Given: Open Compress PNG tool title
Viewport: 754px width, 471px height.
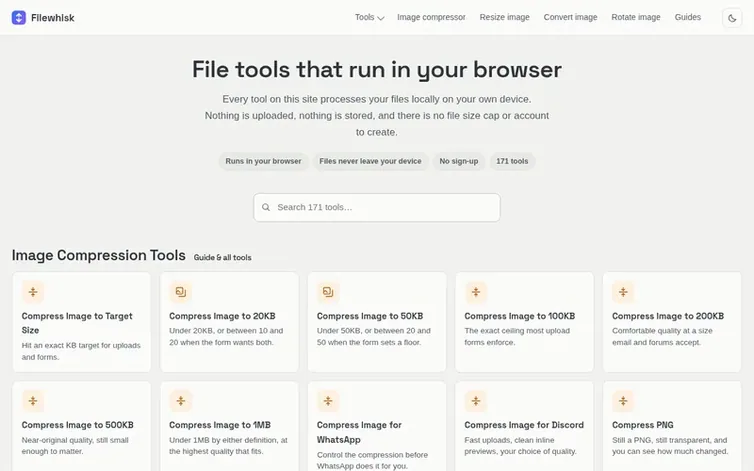Looking at the screenshot, I should pyautogui.click(x=642, y=425).
